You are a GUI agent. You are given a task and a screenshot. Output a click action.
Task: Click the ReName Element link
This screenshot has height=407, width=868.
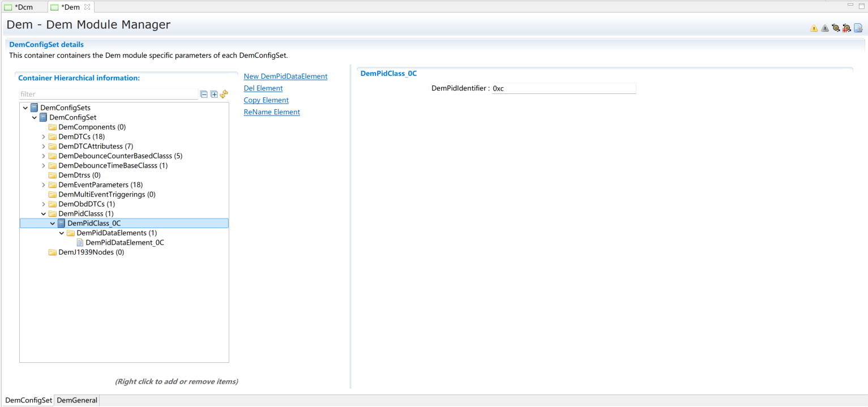pyautogui.click(x=272, y=112)
